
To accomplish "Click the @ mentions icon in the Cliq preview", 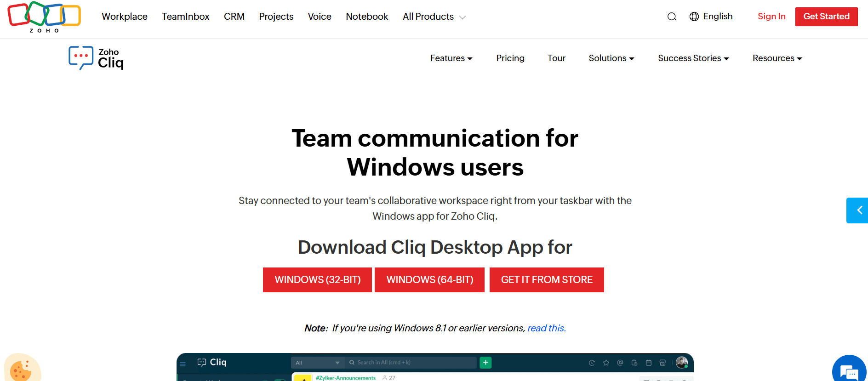I will point(620,363).
